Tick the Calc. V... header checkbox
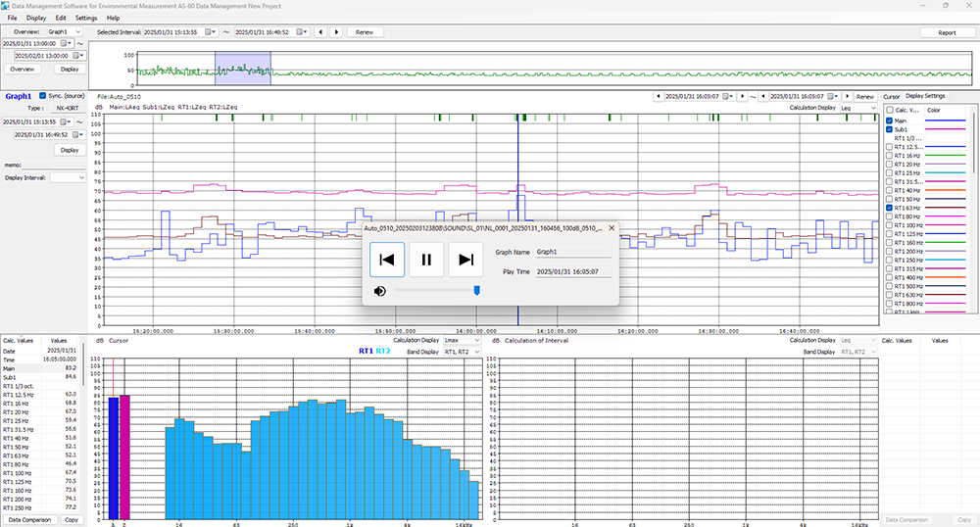Screen dimensions: 980x527 point(890,110)
